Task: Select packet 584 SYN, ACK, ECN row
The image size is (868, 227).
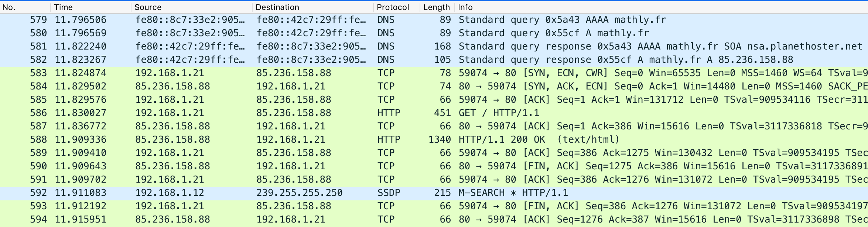Action: [x=434, y=87]
